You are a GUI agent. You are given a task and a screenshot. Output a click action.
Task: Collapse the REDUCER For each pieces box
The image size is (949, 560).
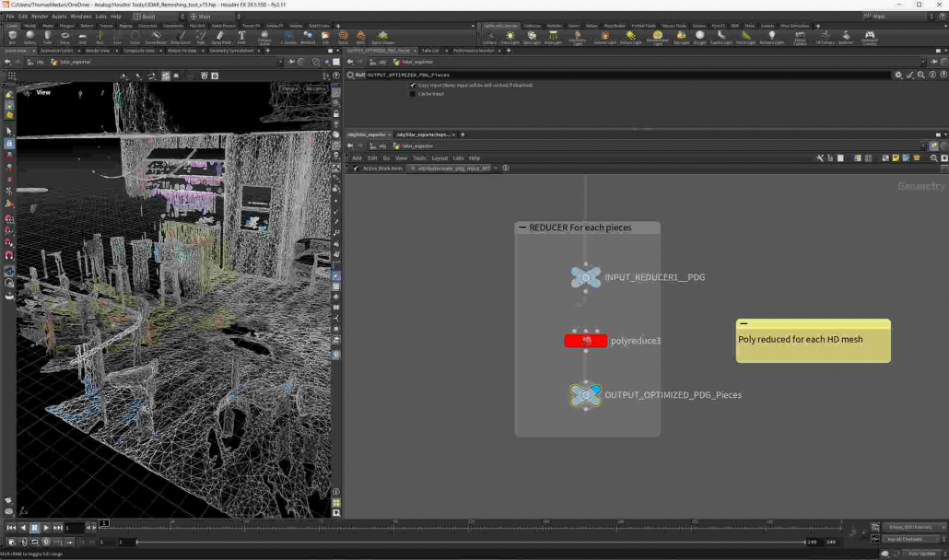pos(522,227)
